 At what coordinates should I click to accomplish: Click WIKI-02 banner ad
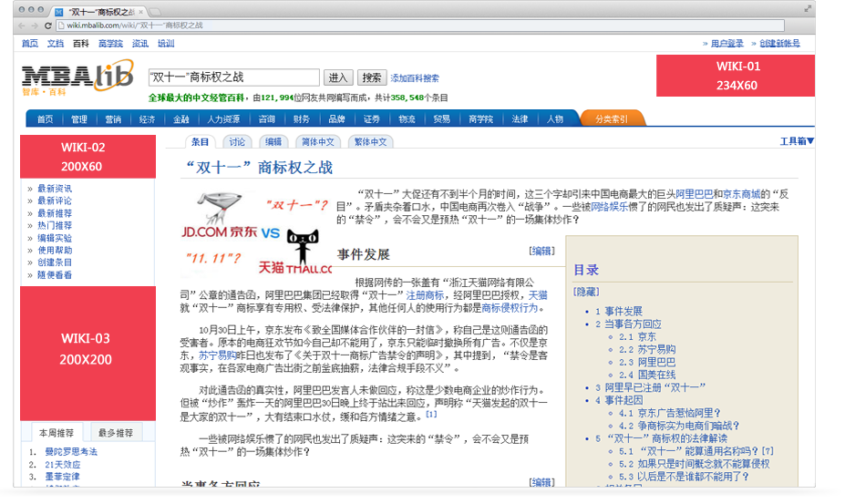click(88, 157)
